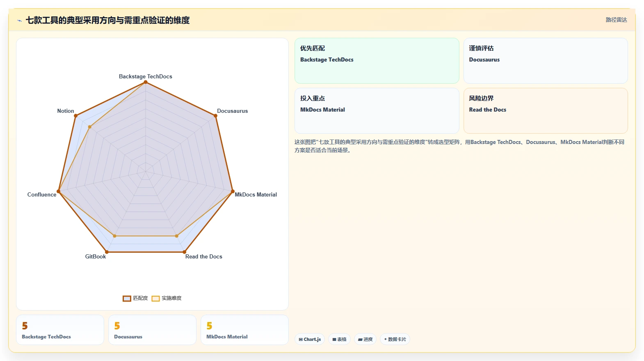Screen dimensions: 644x361
Task: Select the 表格 tag chip
Action: point(339,339)
